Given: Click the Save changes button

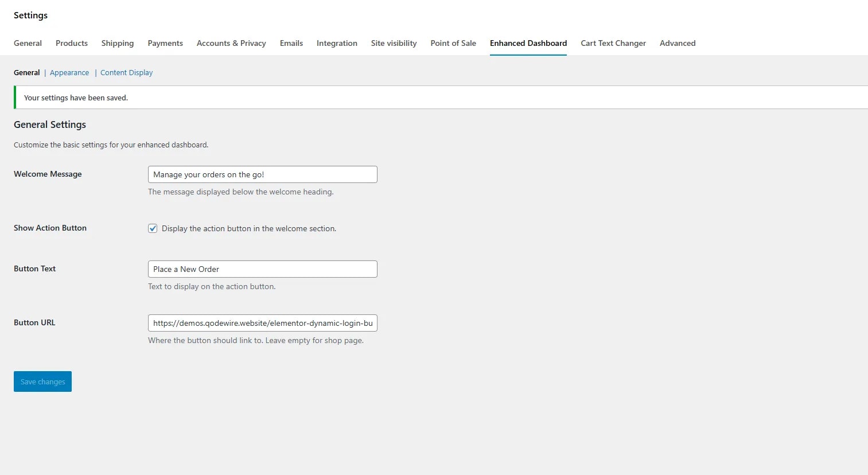Looking at the screenshot, I should [42, 381].
